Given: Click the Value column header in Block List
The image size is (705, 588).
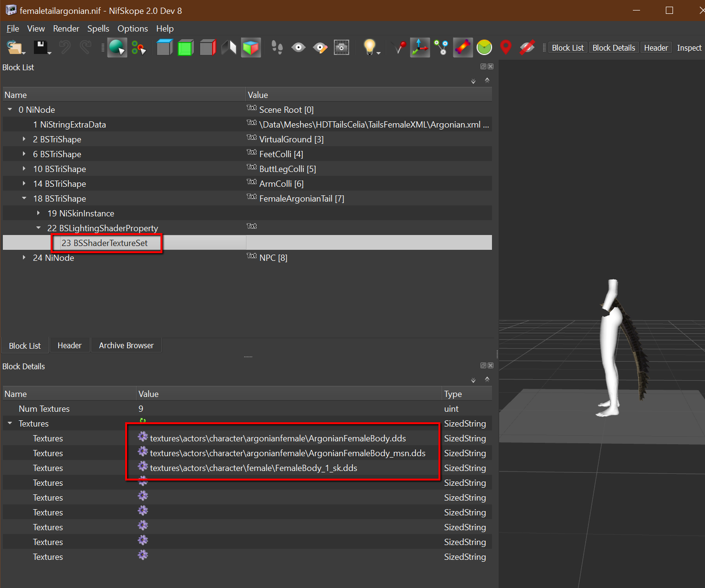Looking at the screenshot, I should click(369, 95).
